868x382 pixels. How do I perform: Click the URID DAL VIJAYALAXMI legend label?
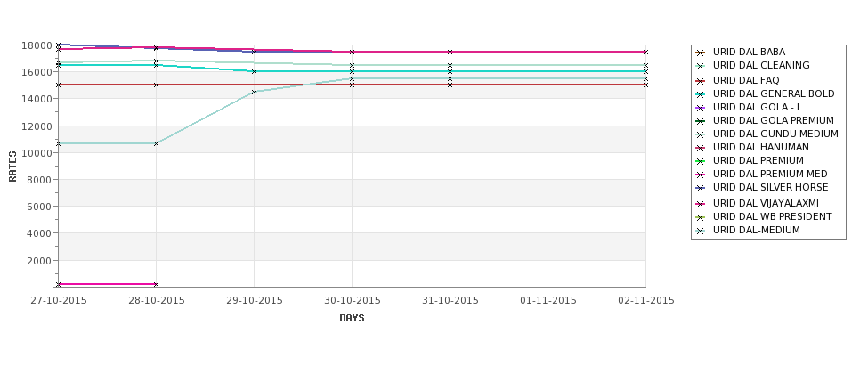766,203
